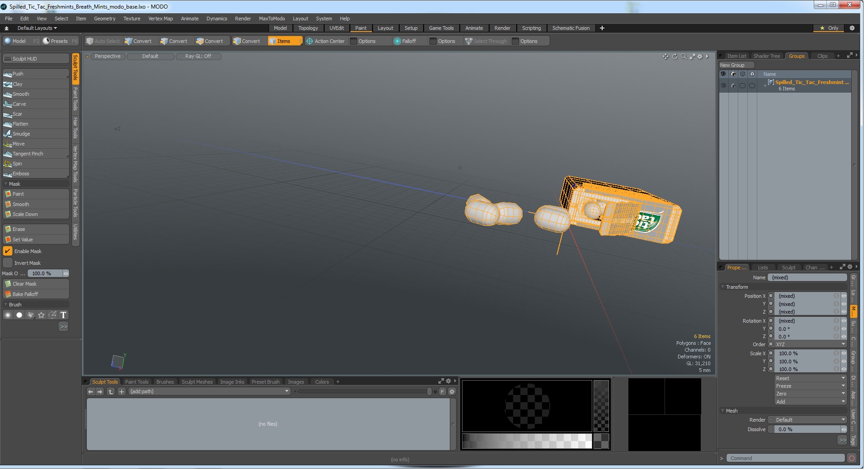Click the New Group button

pos(736,65)
